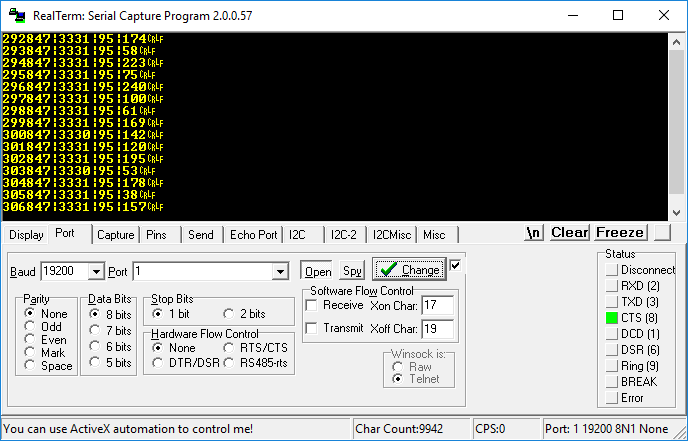Click the RXD (2) status indicator
Viewport: 688px width, 441px height.
[x=612, y=286]
